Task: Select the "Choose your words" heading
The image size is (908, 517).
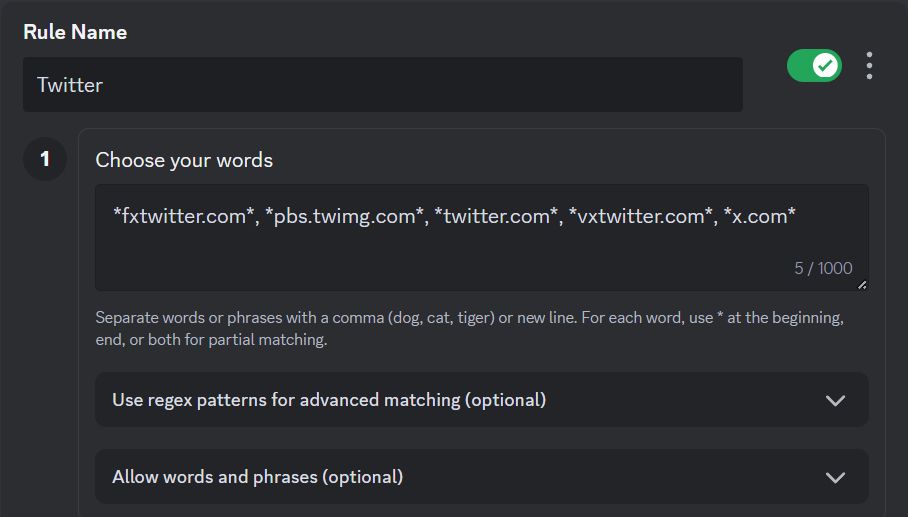Action: click(x=184, y=160)
